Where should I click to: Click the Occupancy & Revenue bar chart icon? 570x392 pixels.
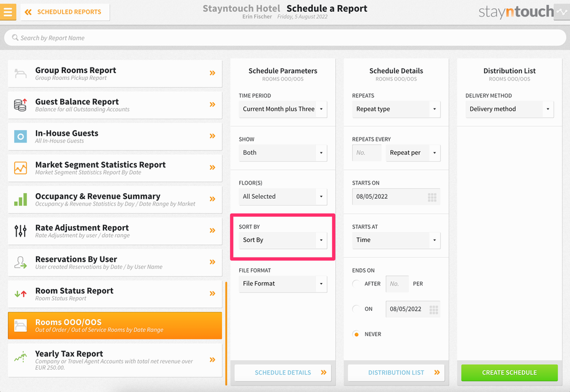(x=20, y=199)
